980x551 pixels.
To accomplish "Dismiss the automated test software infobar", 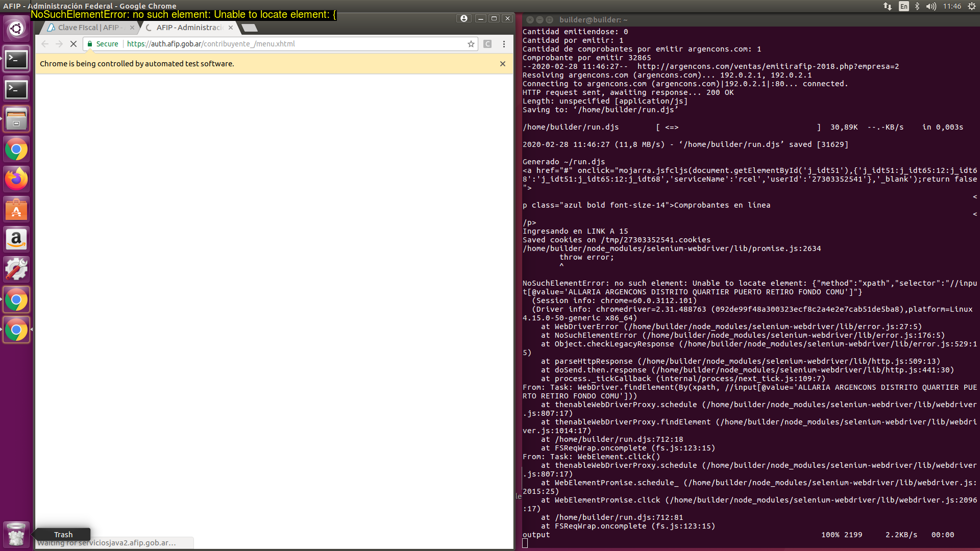I will pyautogui.click(x=503, y=64).
